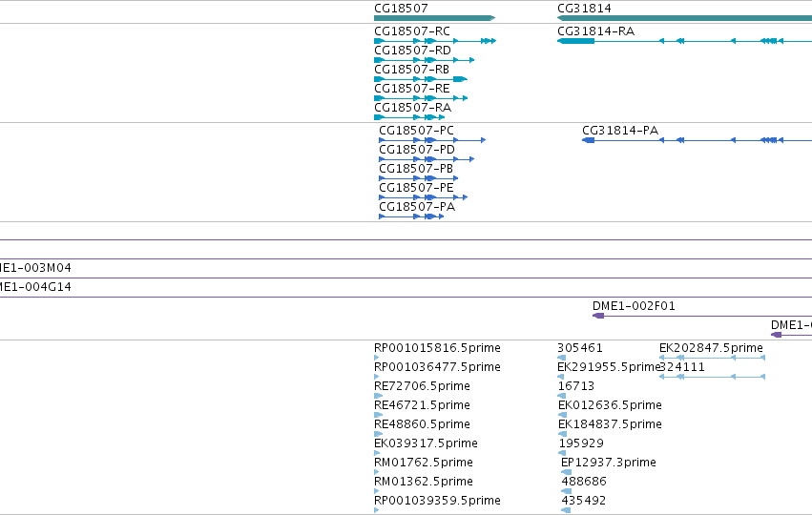The height and width of the screenshot is (515, 812).
Task: Click the EP12937.3prime EST label
Action: (609, 463)
